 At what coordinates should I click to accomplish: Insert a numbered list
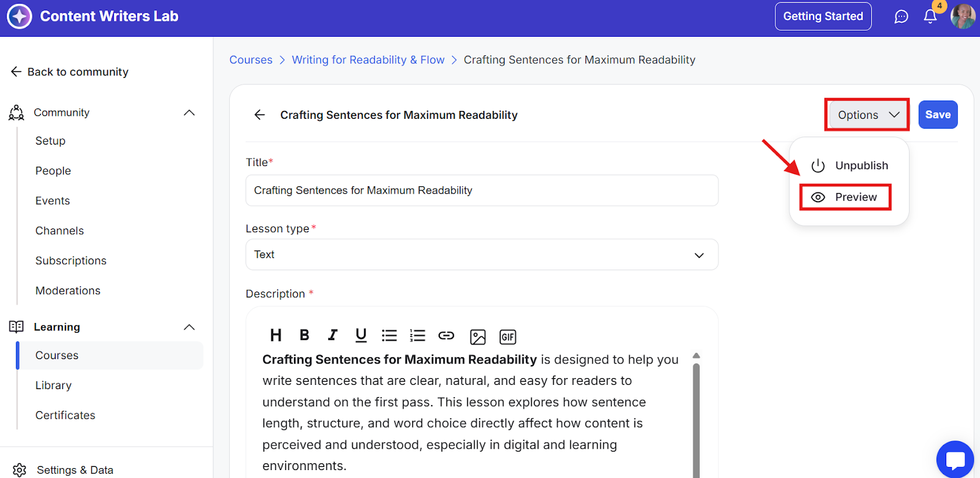pos(418,335)
